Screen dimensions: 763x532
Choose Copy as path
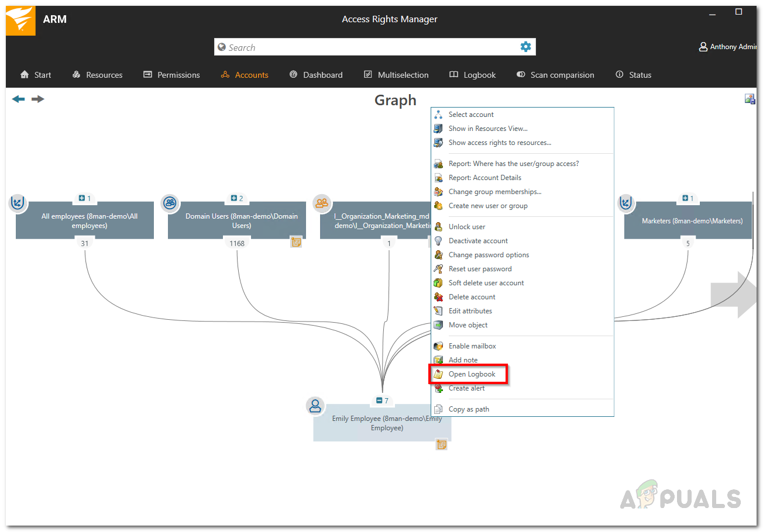523,409
